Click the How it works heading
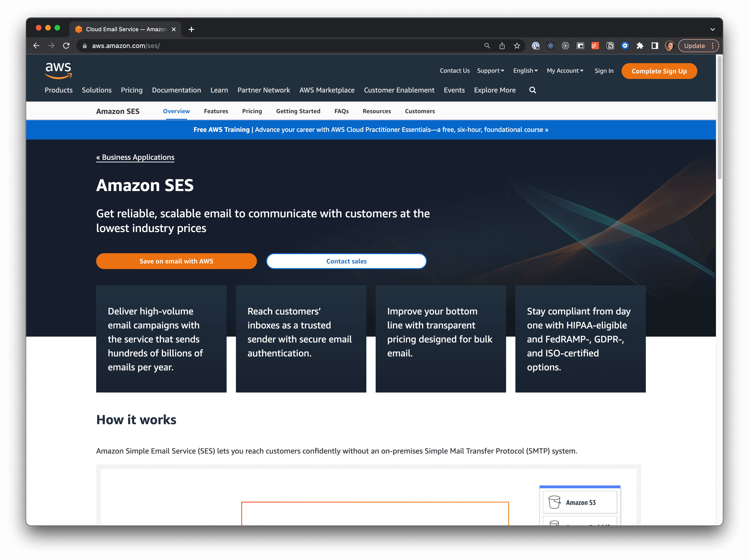 point(136,420)
